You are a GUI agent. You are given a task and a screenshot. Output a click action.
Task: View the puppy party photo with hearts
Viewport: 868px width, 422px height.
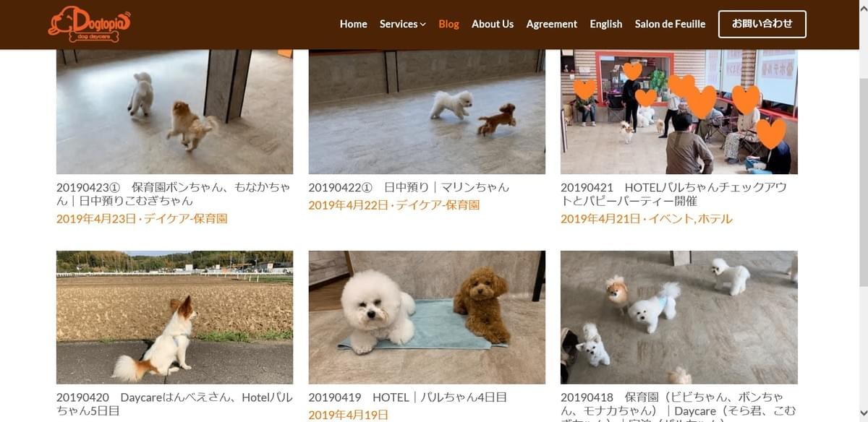679,112
